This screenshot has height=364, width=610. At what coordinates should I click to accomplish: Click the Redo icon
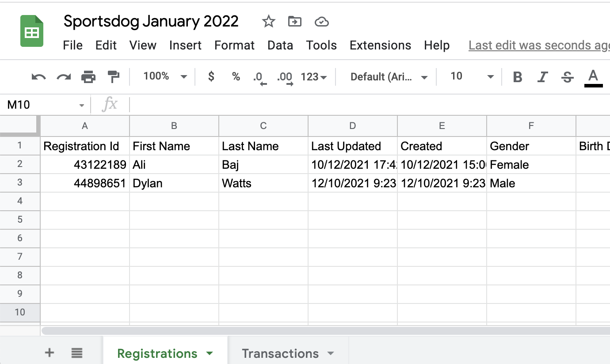click(x=63, y=76)
